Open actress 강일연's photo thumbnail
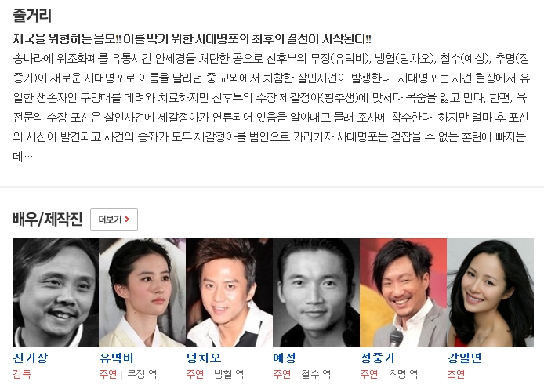Viewport: 544px width, 392px height. click(x=490, y=292)
